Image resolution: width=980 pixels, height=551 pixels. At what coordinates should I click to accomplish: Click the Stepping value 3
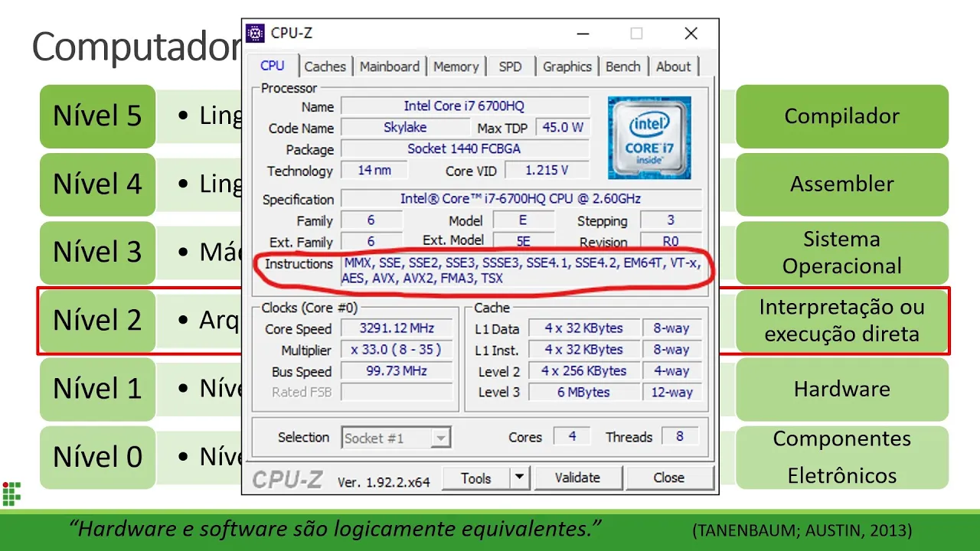(x=671, y=220)
